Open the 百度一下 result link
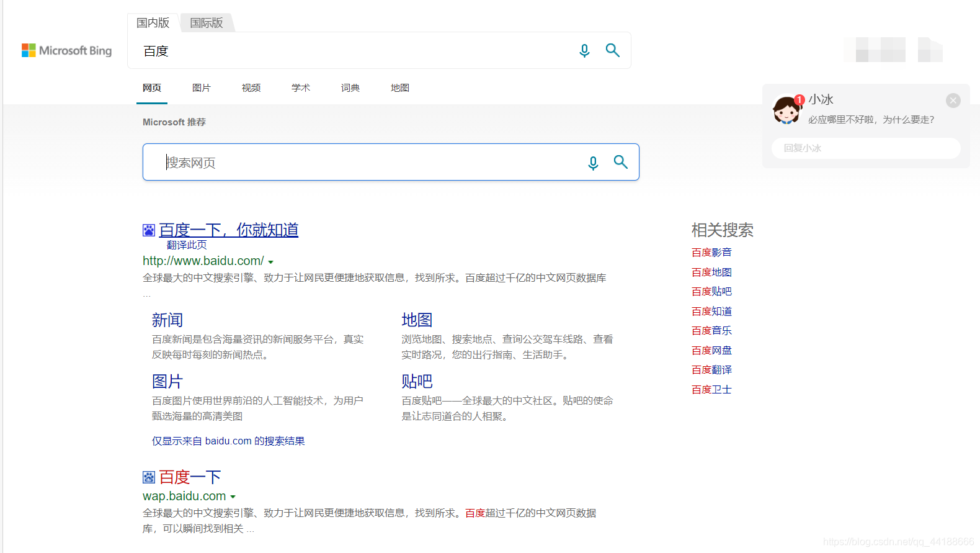Image resolution: width=980 pixels, height=553 pixels. click(x=190, y=477)
